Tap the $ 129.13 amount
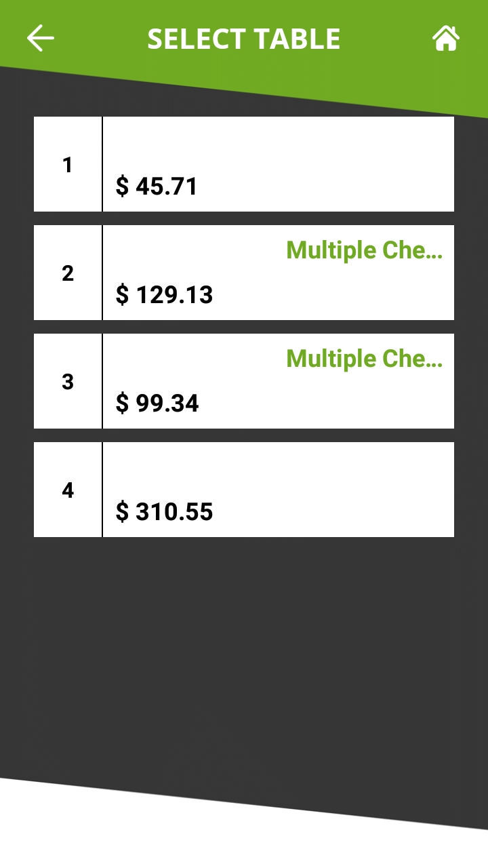Screen dimensions: 488x868 (164, 294)
